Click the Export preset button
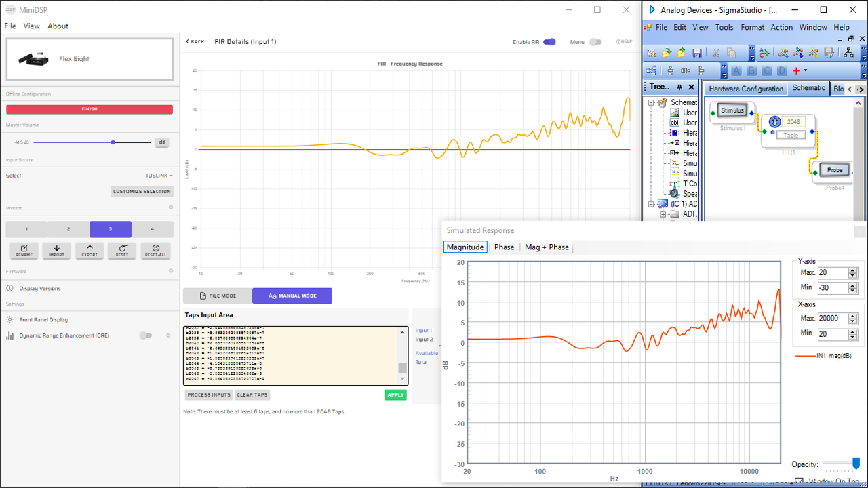The width and height of the screenshot is (868, 488). [90, 251]
